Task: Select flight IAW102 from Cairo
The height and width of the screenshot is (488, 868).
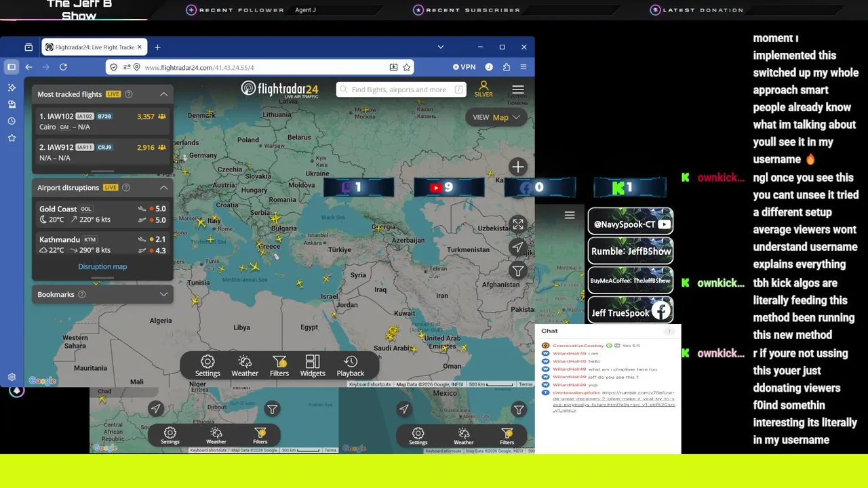Action: (102, 121)
